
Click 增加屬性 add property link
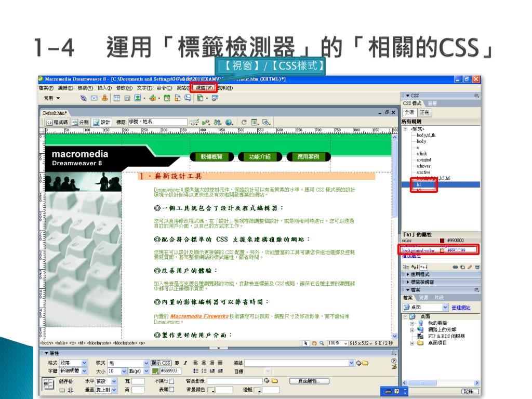411,256
